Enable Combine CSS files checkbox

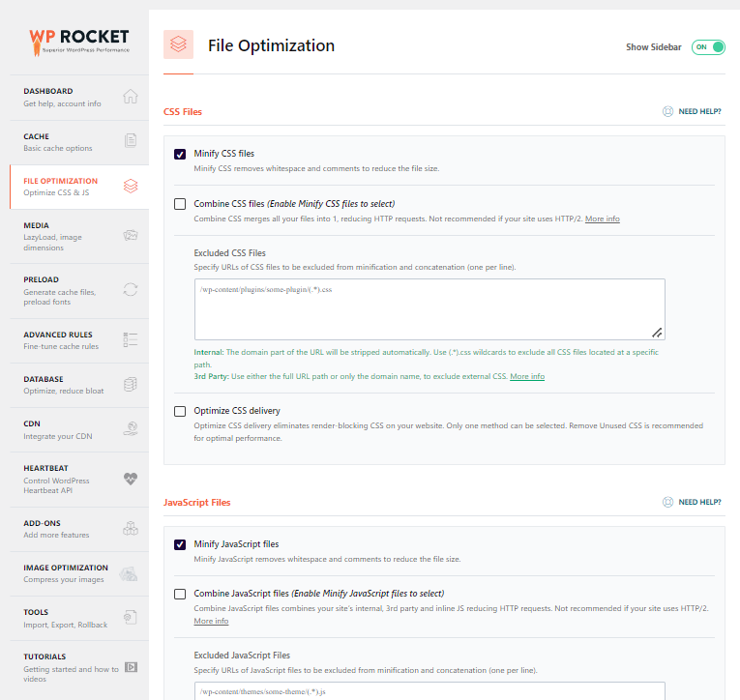[x=180, y=204]
